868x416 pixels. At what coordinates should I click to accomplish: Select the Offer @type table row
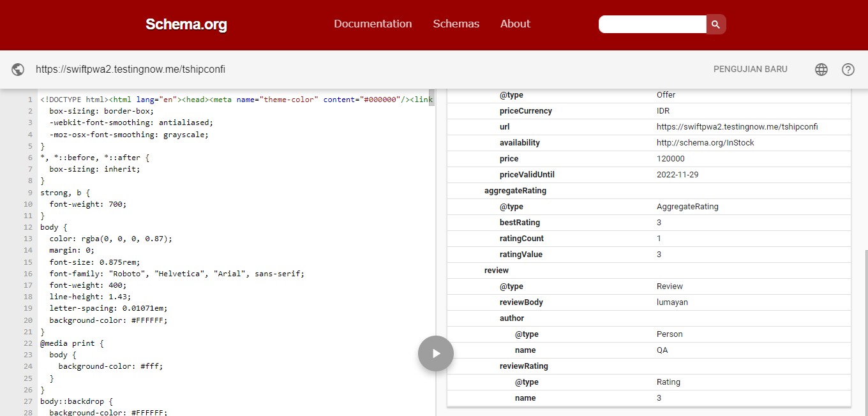click(x=666, y=94)
